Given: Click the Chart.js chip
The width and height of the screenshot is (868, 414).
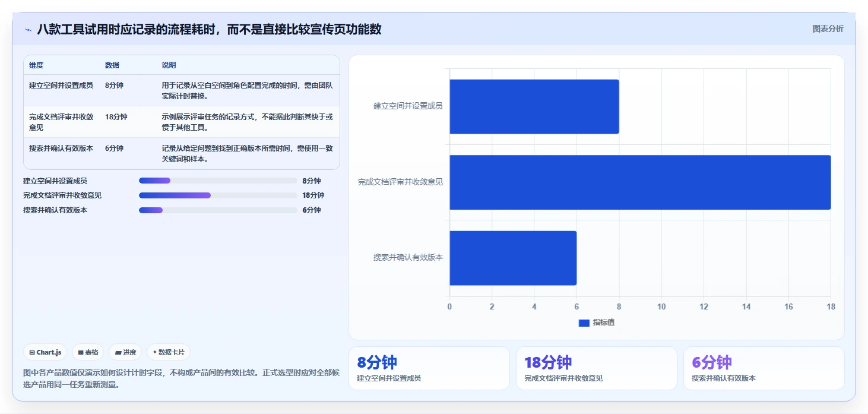Looking at the screenshot, I should (x=46, y=352).
